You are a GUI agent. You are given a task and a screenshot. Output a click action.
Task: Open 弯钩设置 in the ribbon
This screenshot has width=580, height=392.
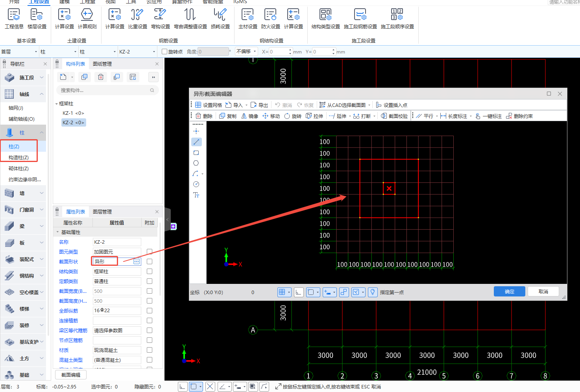click(161, 19)
